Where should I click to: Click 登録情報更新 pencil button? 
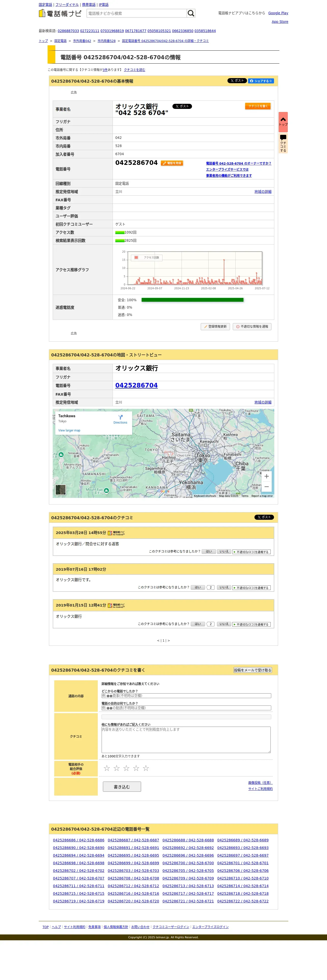tap(215, 326)
